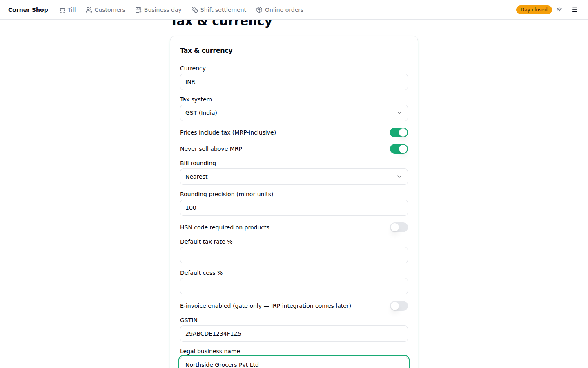This screenshot has height=368, width=588.
Task: Click the Tax system chevron arrow
Action: point(399,113)
